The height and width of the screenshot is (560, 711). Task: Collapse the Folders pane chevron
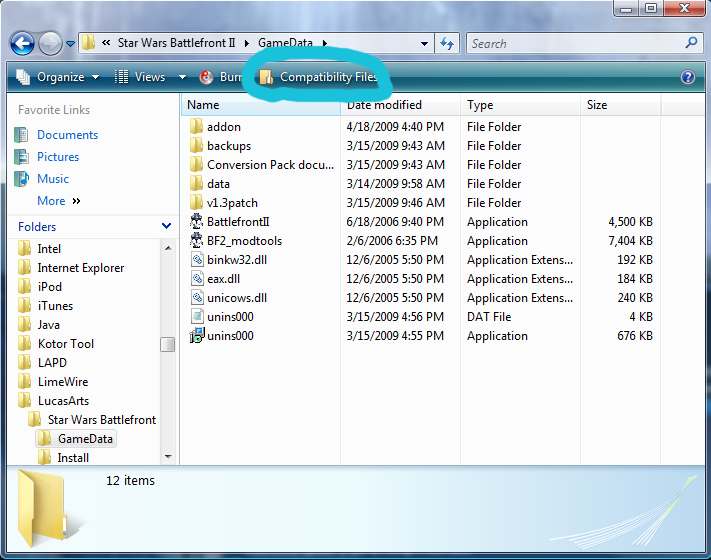166,226
